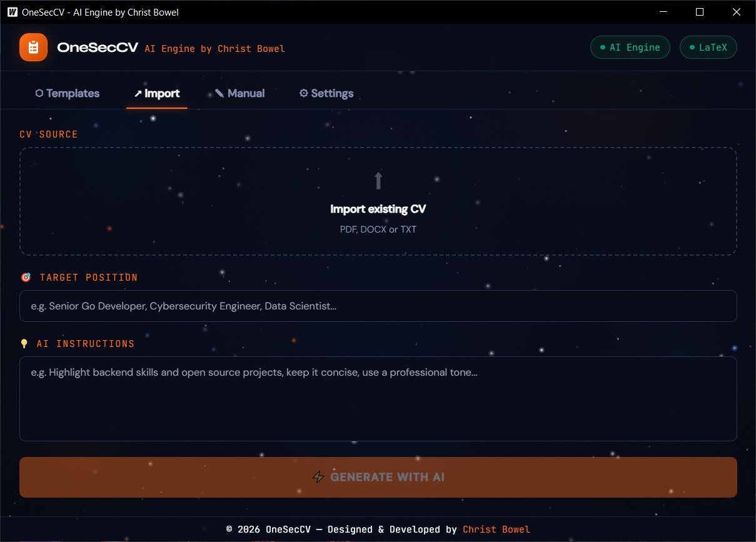Go to the Settings tab
This screenshot has width=756, height=542.
click(x=326, y=93)
